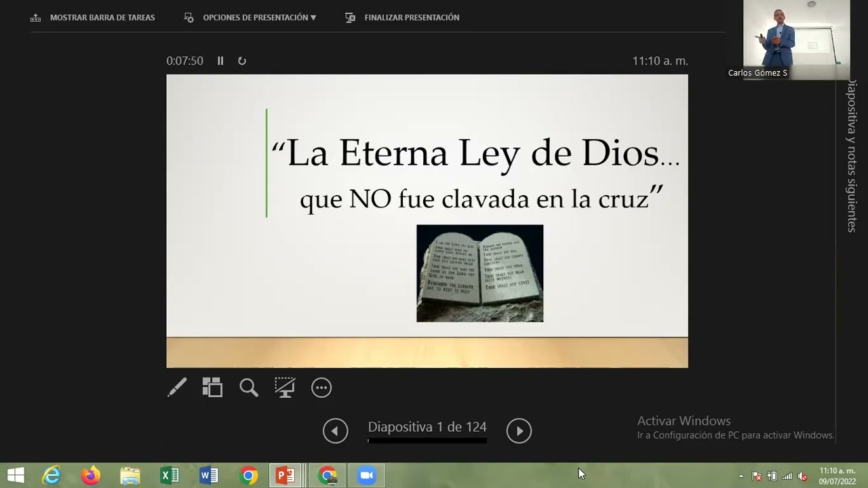Image resolution: width=868 pixels, height=488 pixels.
Task: Click the current slide preview
Action: coord(427,221)
